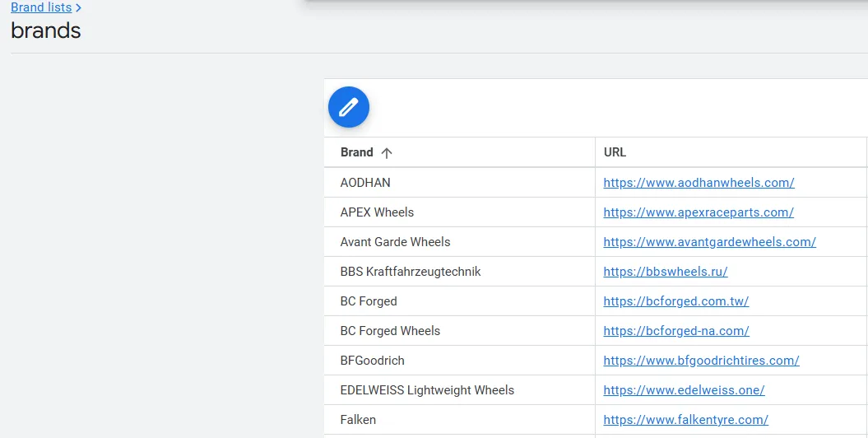
Task: Select the BC Forged brand cell
Action: [x=459, y=301]
